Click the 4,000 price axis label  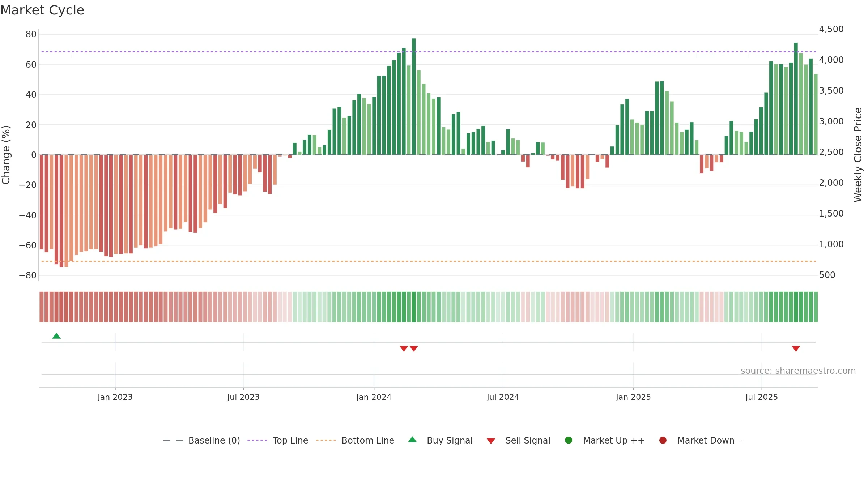point(831,60)
